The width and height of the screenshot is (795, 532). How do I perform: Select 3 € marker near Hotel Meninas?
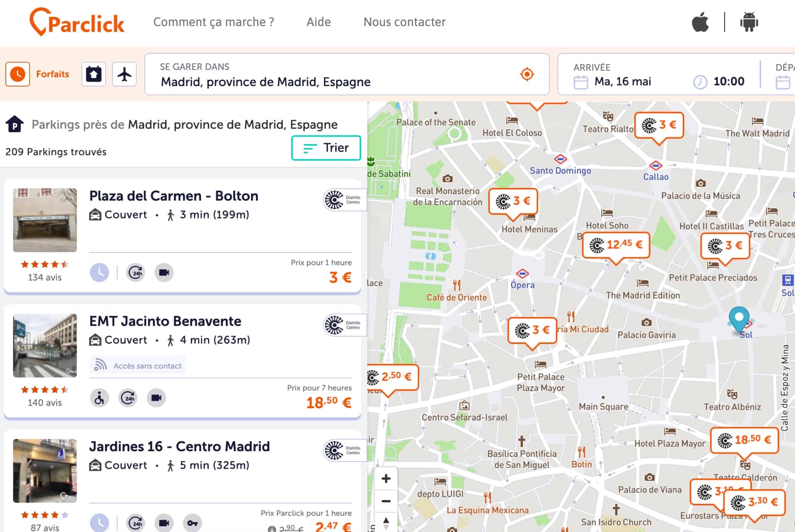[513, 202]
